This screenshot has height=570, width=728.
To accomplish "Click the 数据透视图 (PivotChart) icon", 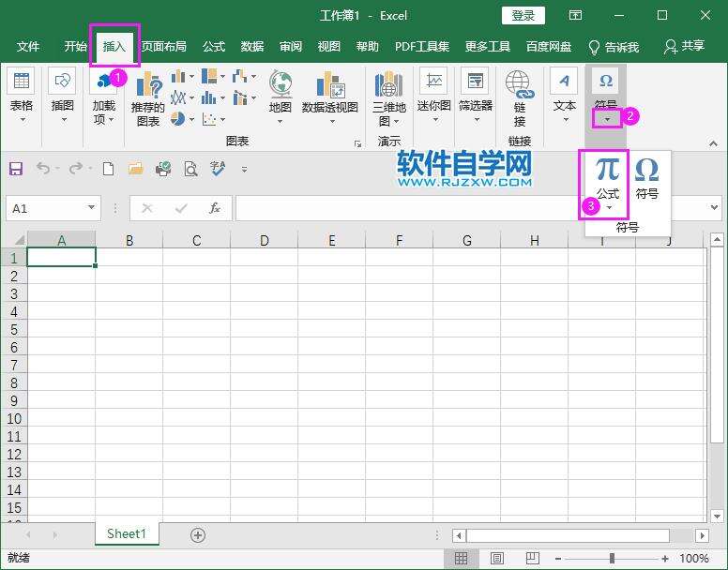I will [x=330, y=85].
